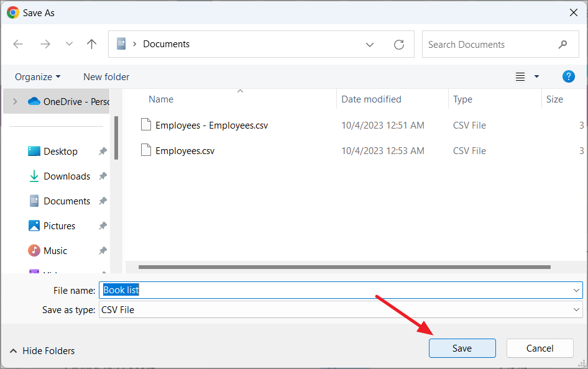Focus the Search Documents field
This screenshot has height=369, width=588.
[x=500, y=44]
